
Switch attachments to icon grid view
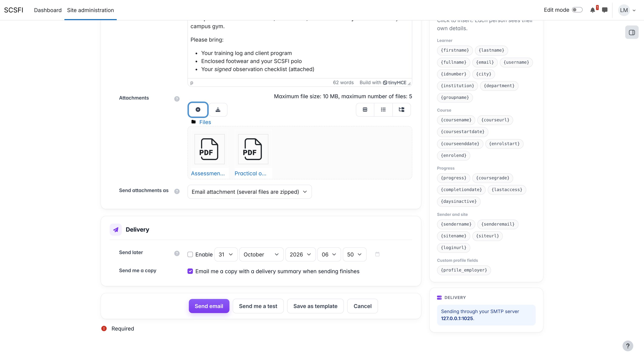(x=365, y=110)
